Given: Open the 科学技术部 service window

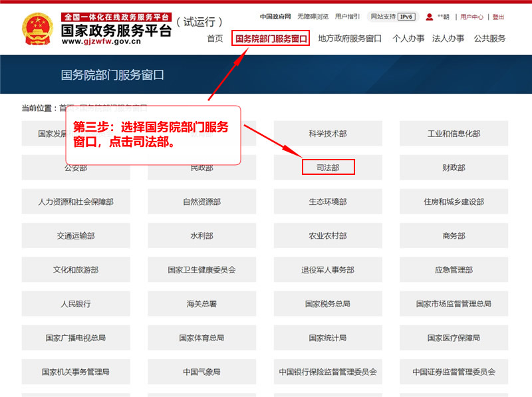Looking at the screenshot, I should [328, 134].
